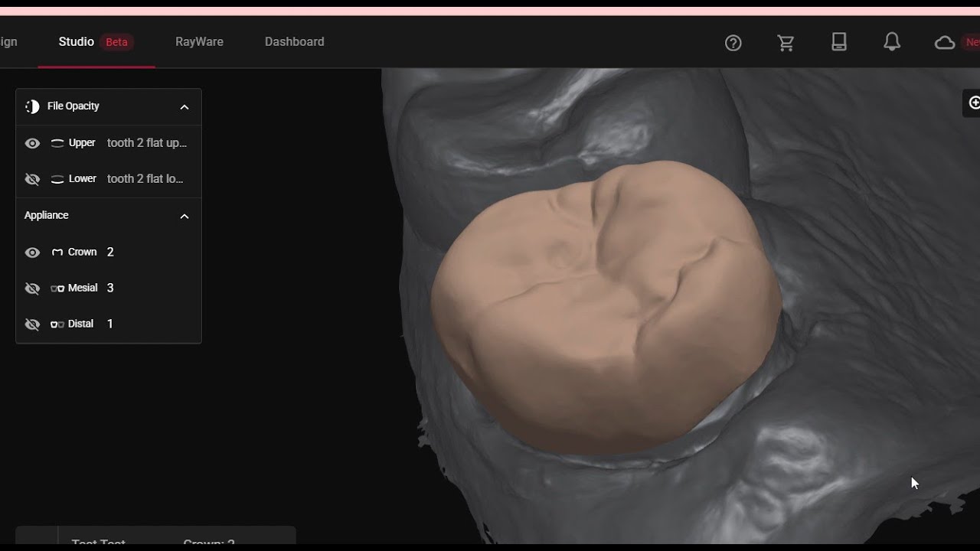Click the Beta badge next to Studio
This screenshot has width=980, height=551.
tap(116, 42)
